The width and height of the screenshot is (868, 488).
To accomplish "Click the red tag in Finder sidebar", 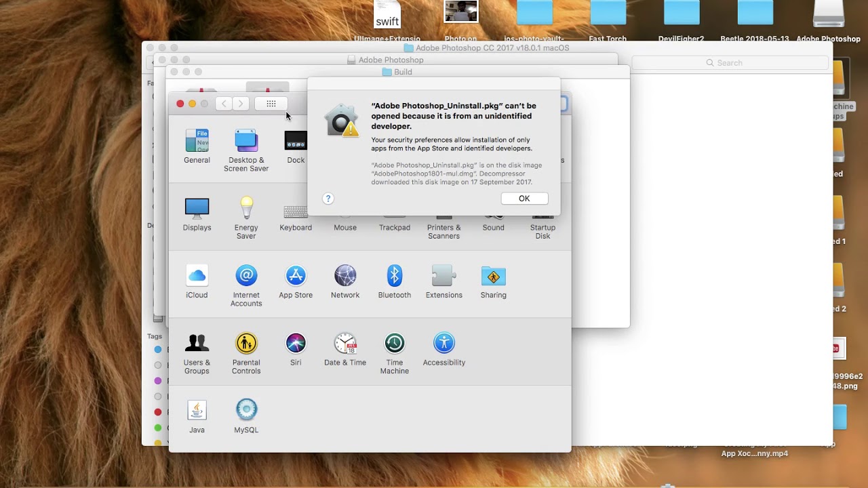I will coord(158,412).
